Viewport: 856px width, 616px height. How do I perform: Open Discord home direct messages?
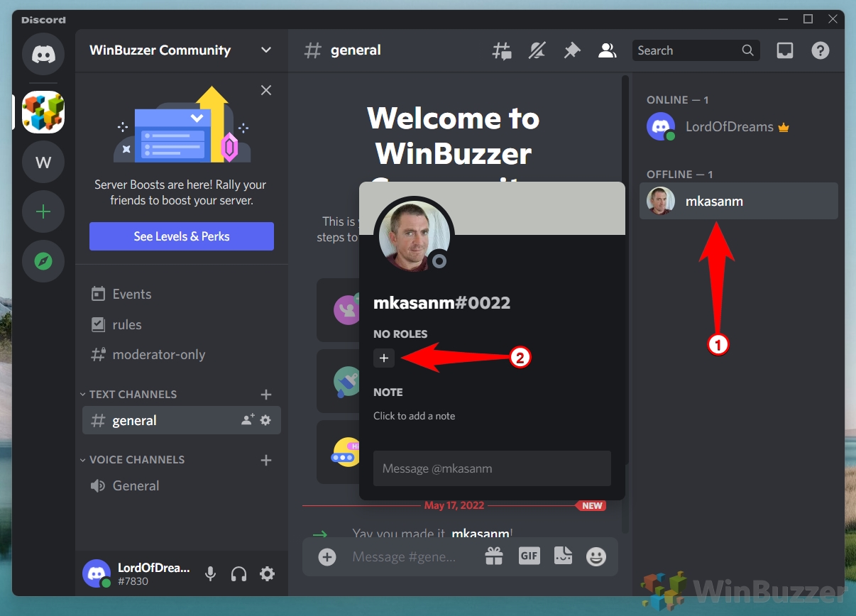click(x=43, y=54)
